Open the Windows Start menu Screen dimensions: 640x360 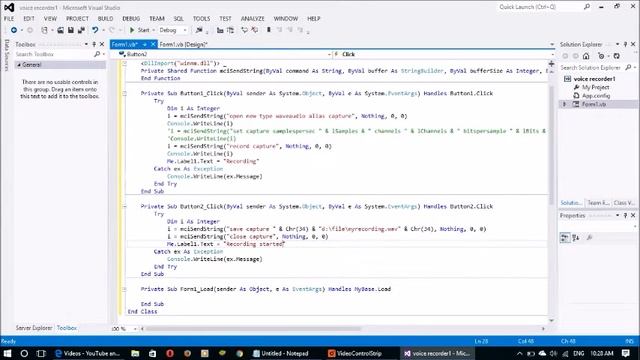coord(7,353)
